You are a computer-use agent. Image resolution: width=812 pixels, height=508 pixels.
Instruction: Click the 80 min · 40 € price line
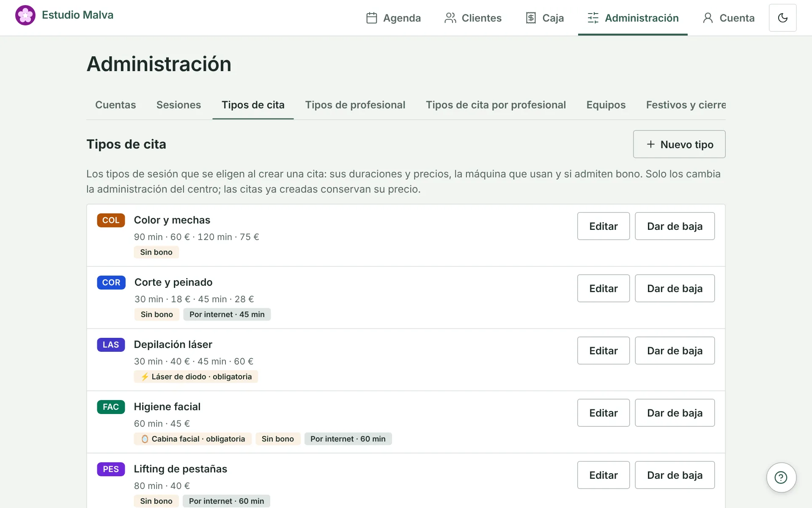(x=162, y=486)
